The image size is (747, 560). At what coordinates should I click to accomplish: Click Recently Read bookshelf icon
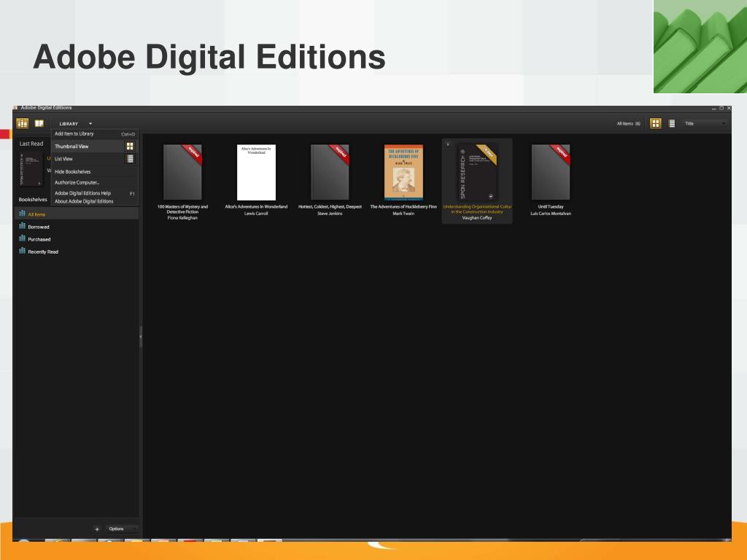coord(22,251)
